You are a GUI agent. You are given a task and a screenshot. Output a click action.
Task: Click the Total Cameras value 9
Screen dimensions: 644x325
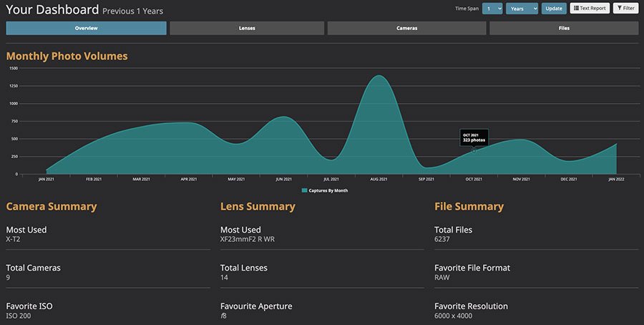[8, 277]
